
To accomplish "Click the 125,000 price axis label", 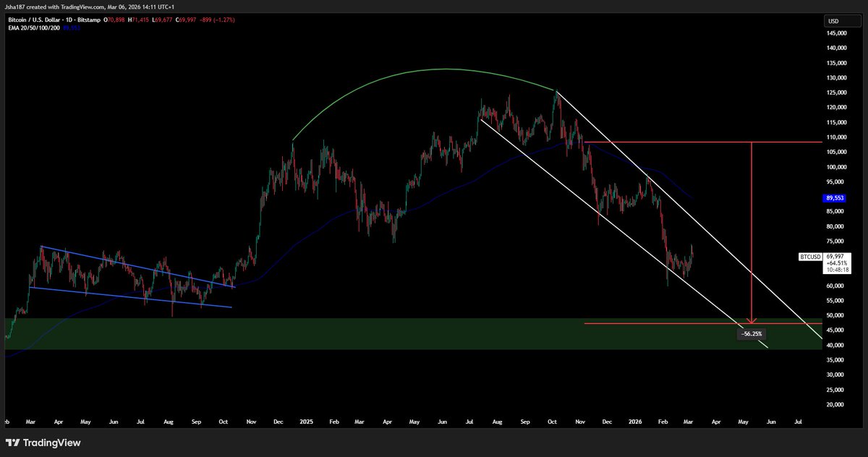I will (835, 93).
